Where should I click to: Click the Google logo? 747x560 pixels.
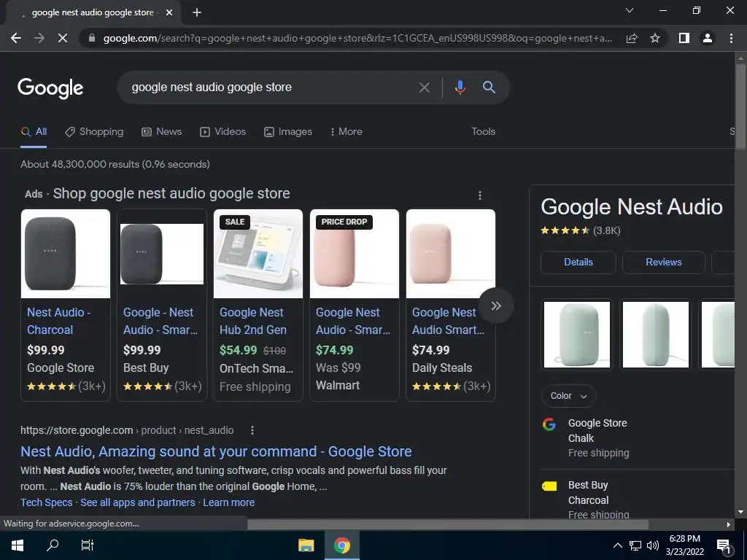pyautogui.click(x=50, y=88)
